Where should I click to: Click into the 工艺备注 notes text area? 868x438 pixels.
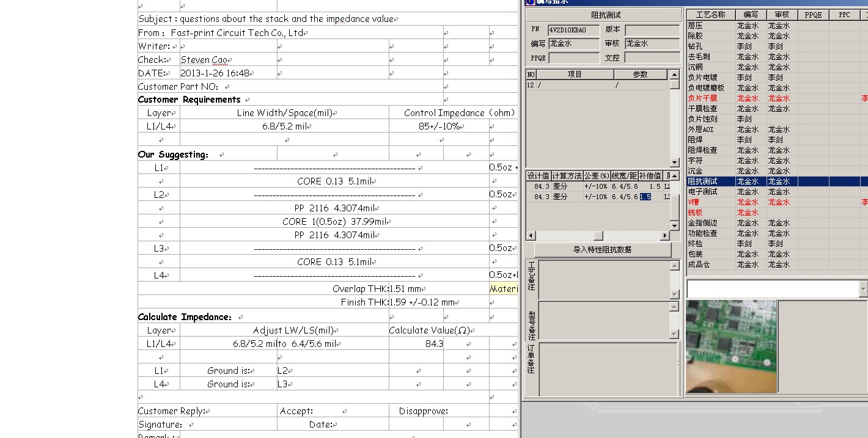coord(604,280)
